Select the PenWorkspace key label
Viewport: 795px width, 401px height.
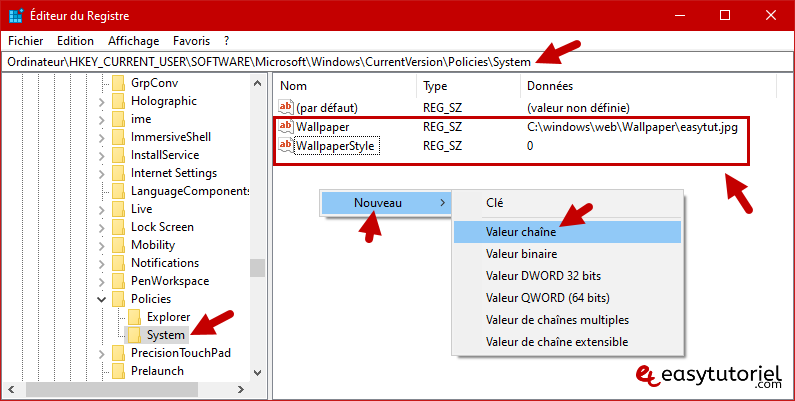point(170,281)
